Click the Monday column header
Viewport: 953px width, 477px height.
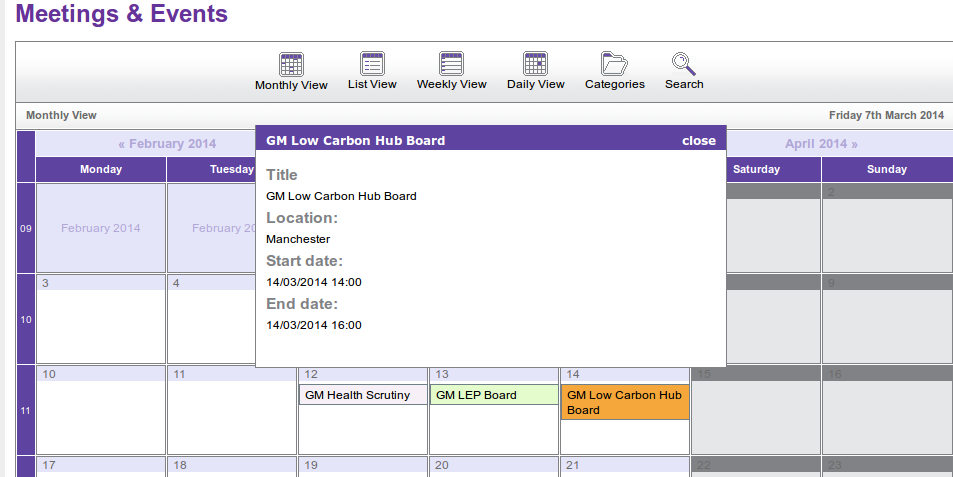coord(101,170)
